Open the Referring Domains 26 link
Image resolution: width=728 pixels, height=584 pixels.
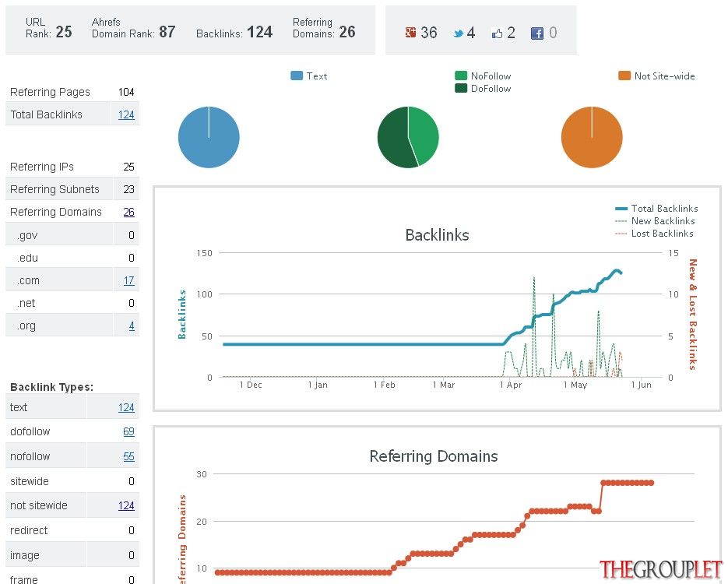tap(129, 212)
